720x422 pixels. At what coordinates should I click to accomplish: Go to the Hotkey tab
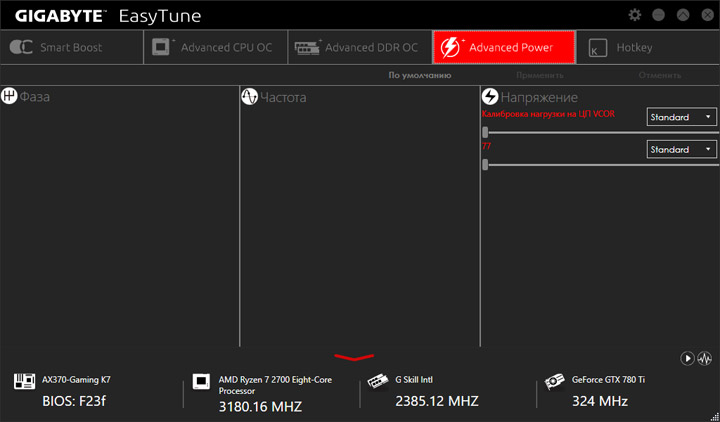[x=648, y=47]
